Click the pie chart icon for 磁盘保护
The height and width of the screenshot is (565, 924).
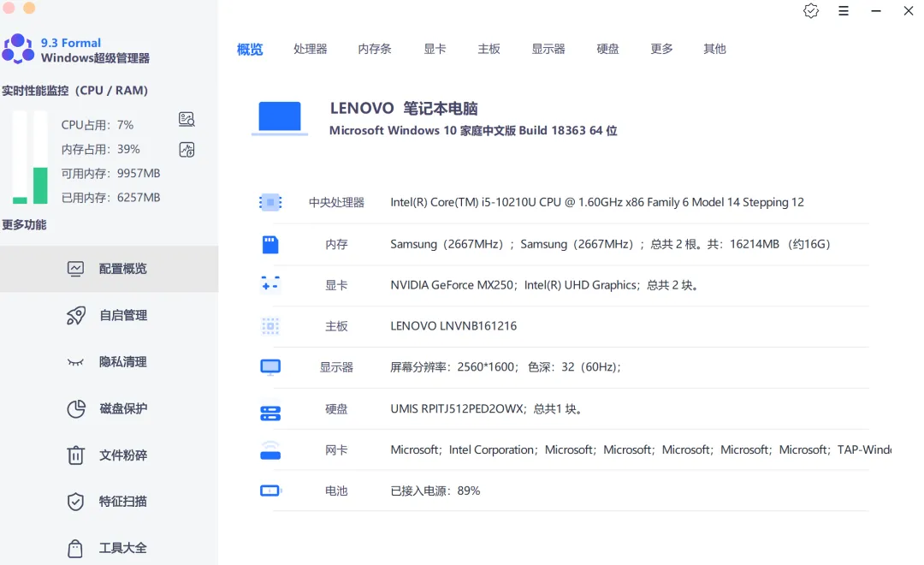pos(76,409)
